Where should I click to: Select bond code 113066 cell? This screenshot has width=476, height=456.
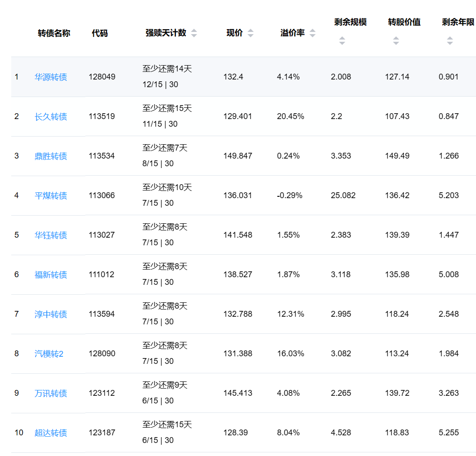102,195
